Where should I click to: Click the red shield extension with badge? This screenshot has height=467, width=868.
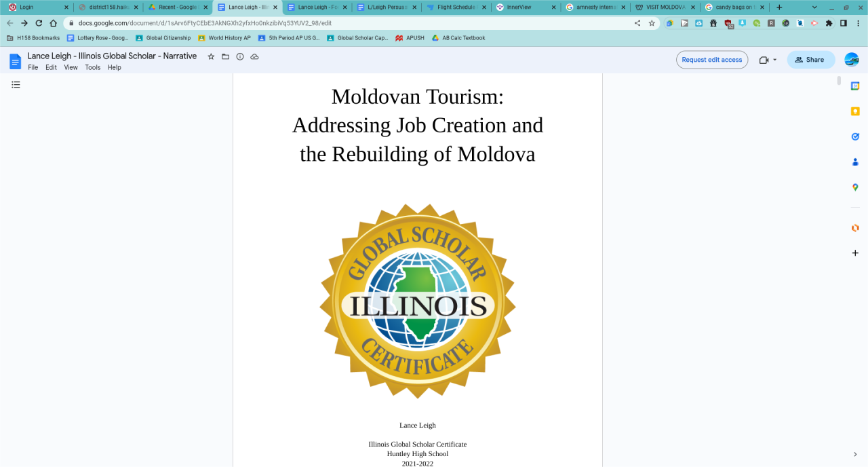728,24
